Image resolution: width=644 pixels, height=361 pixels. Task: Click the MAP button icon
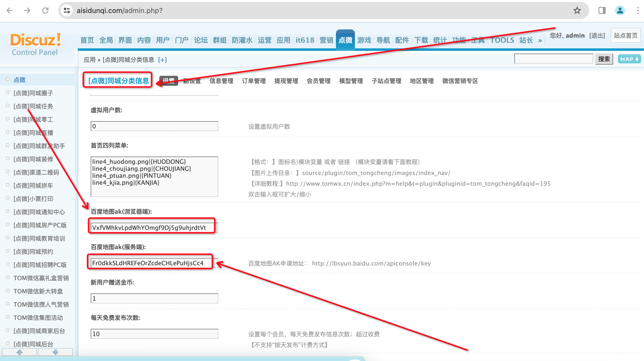click(x=629, y=59)
